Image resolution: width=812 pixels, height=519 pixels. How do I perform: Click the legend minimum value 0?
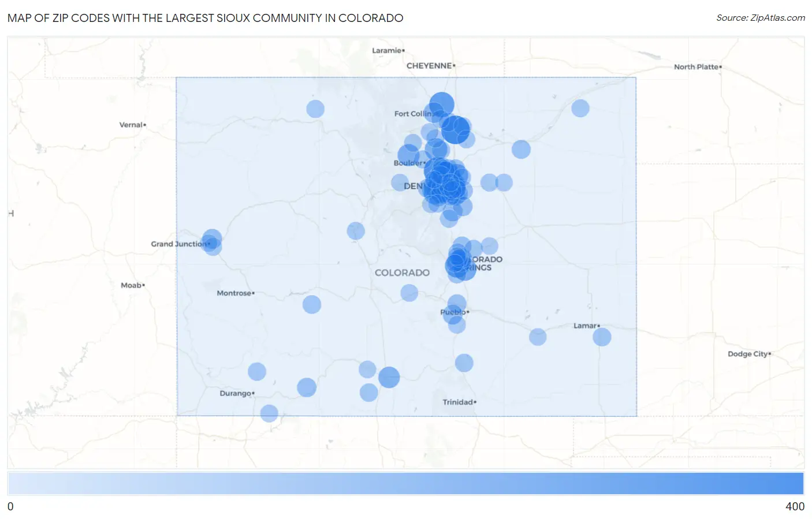point(10,506)
